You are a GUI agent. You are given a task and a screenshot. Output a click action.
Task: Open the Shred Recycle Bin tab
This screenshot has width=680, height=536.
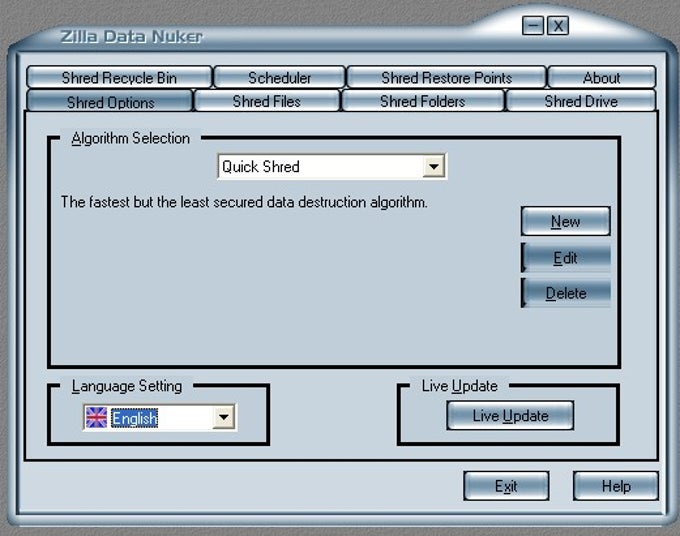click(x=119, y=78)
